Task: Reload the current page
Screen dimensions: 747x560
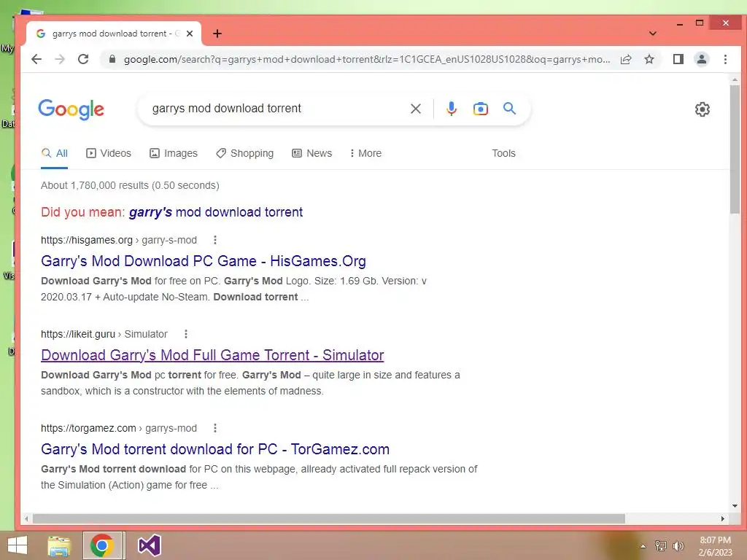Action: click(83, 59)
